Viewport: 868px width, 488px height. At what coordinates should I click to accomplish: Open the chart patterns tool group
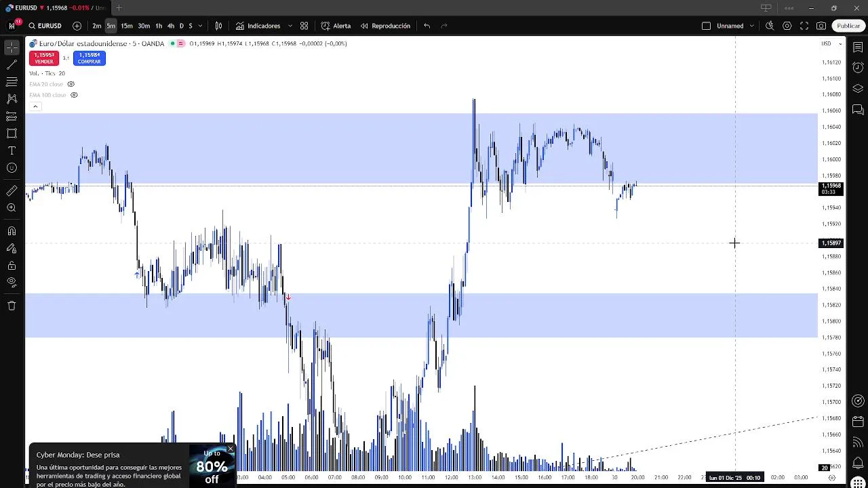tap(12, 99)
